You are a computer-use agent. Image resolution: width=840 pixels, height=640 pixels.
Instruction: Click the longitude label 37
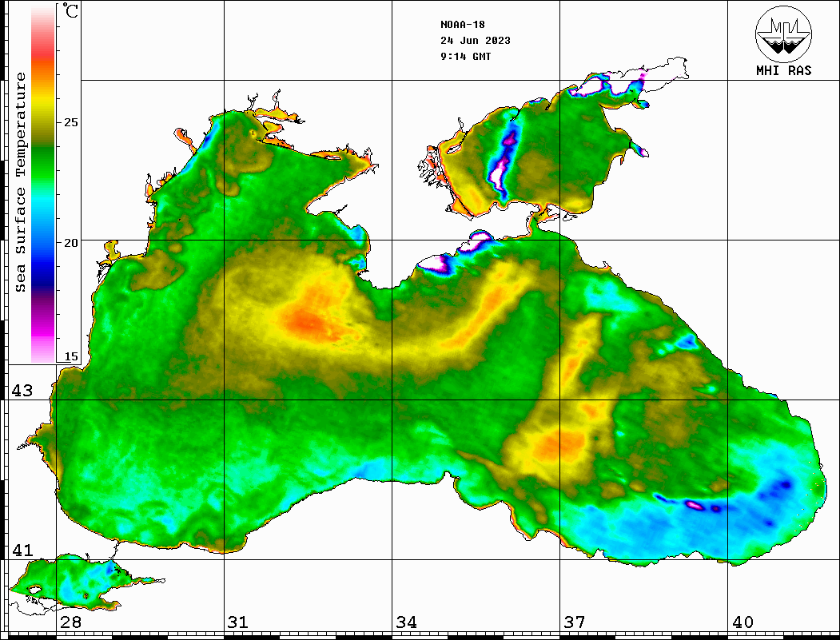coord(575,622)
